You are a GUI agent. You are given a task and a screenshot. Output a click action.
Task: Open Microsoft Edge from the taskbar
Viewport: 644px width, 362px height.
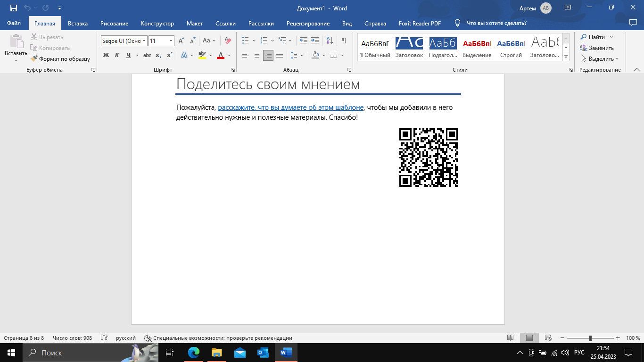tap(194, 353)
